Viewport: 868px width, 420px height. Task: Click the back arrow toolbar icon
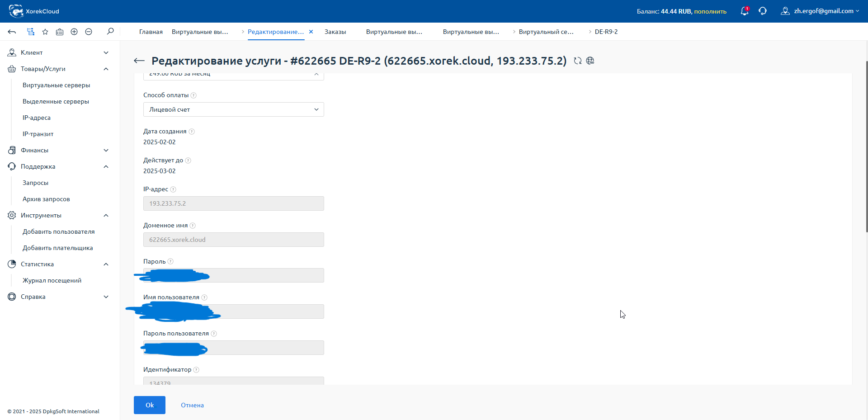click(x=12, y=32)
